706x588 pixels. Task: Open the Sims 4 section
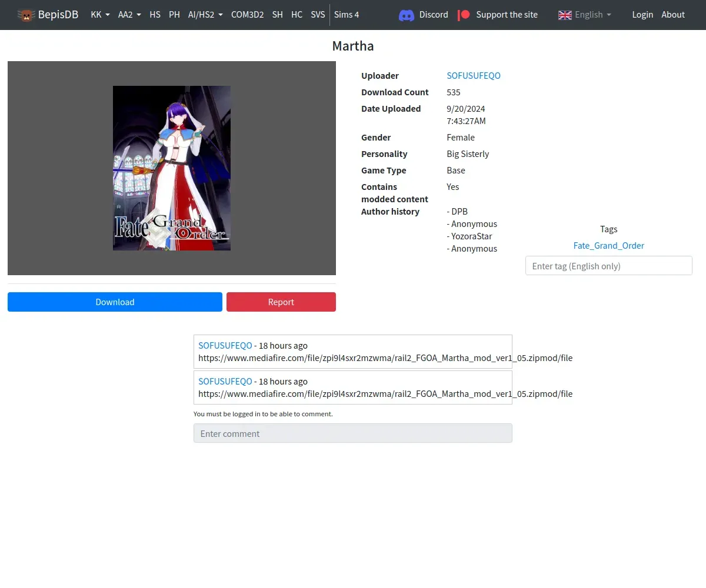pyautogui.click(x=347, y=15)
